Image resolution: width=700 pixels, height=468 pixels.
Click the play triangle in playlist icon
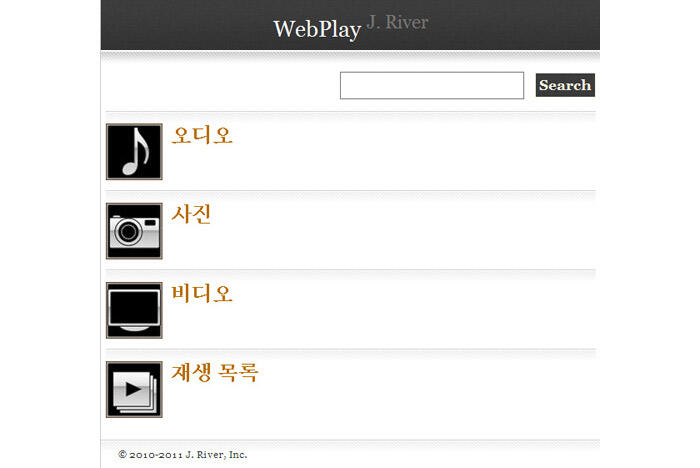coord(133,389)
